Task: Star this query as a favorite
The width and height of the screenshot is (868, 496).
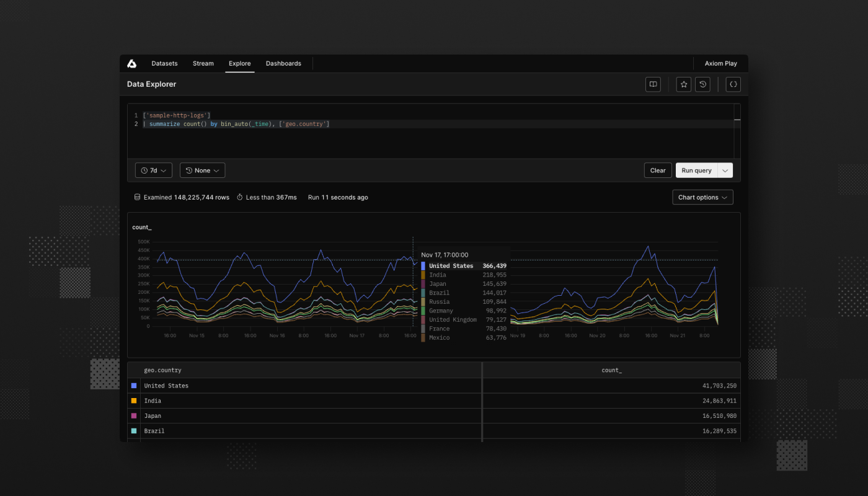Action: click(683, 84)
